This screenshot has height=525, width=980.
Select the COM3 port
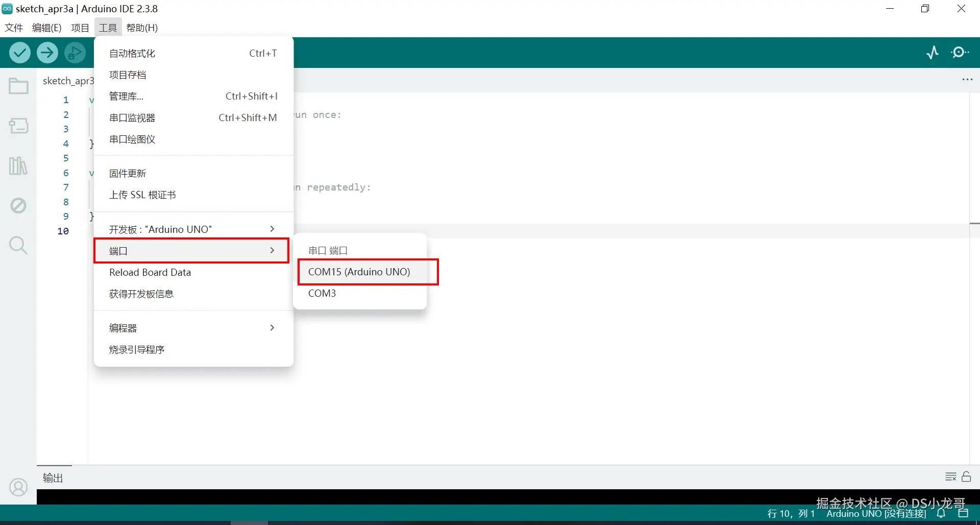pos(360,293)
